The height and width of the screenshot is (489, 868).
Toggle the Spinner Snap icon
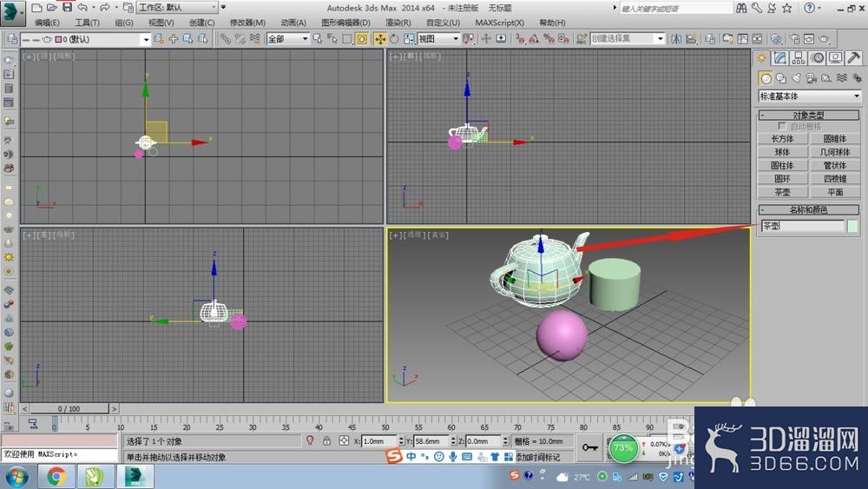[x=563, y=39]
